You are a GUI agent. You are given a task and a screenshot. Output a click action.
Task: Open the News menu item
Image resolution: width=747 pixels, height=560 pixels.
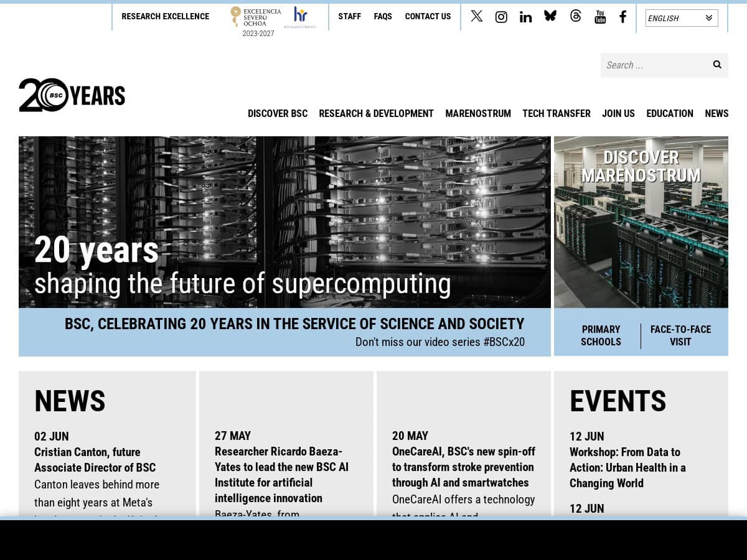[x=716, y=113]
